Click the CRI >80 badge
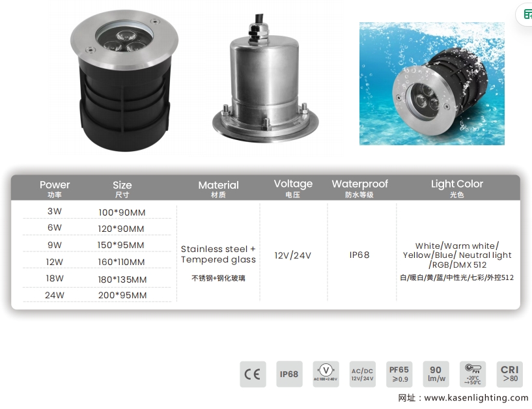This screenshot has height=409, width=532. (509, 374)
